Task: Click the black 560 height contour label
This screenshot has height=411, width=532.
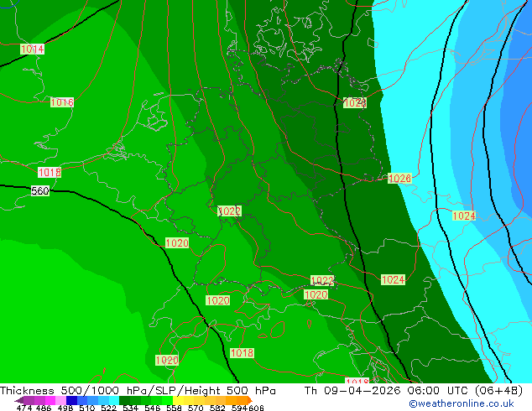Action: [x=40, y=191]
